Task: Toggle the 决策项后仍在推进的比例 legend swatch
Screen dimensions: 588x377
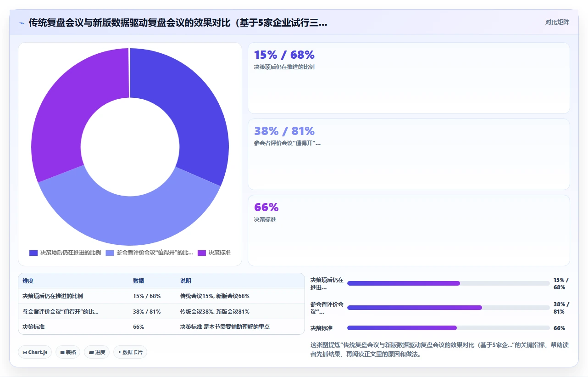Action: pyautogui.click(x=33, y=253)
